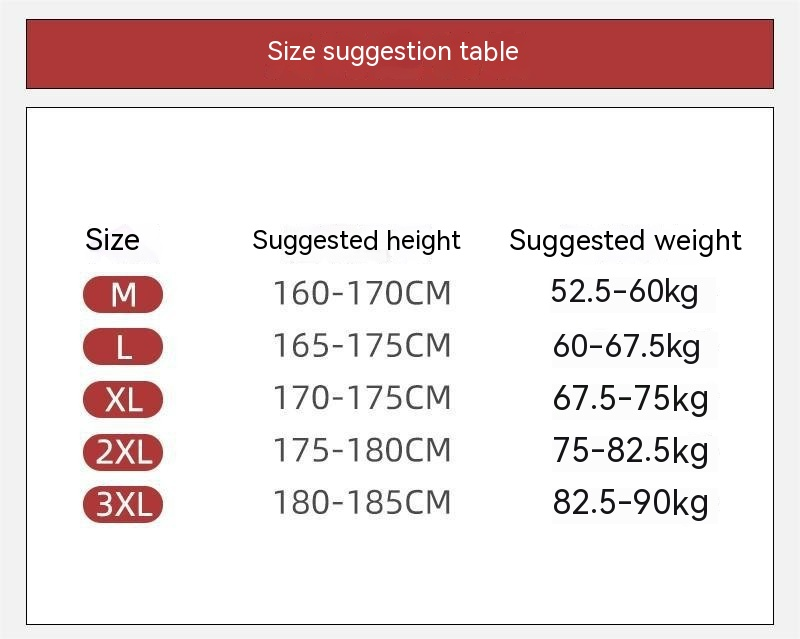Click the Suggested weight column header
The height and width of the screenshot is (639, 800).
pos(625,240)
